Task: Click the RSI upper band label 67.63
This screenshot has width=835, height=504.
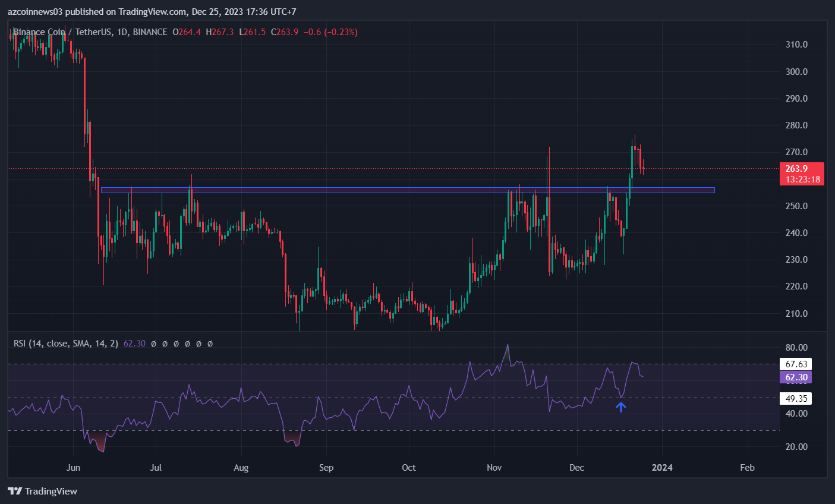Action: pyautogui.click(x=796, y=364)
